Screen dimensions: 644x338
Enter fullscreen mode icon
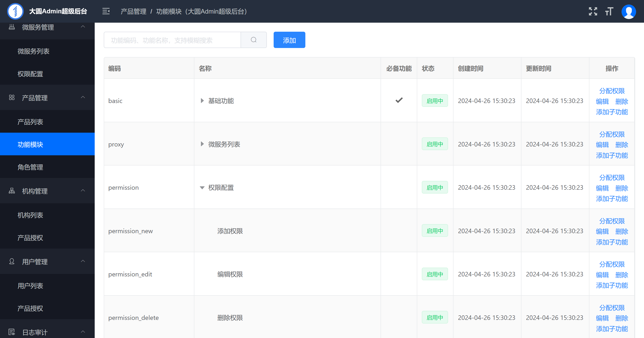pos(593,11)
